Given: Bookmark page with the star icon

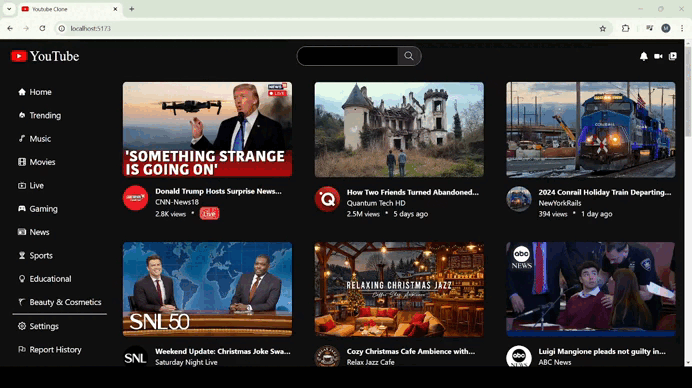Looking at the screenshot, I should 602,28.
